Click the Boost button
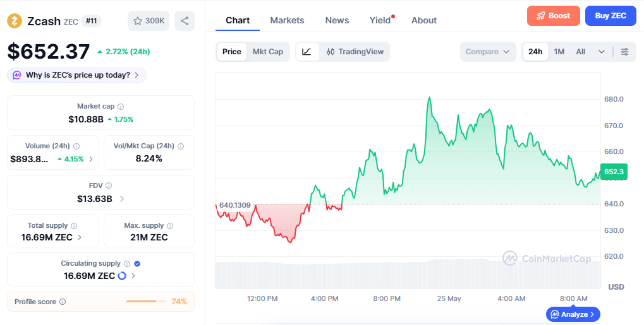 [x=554, y=16]
